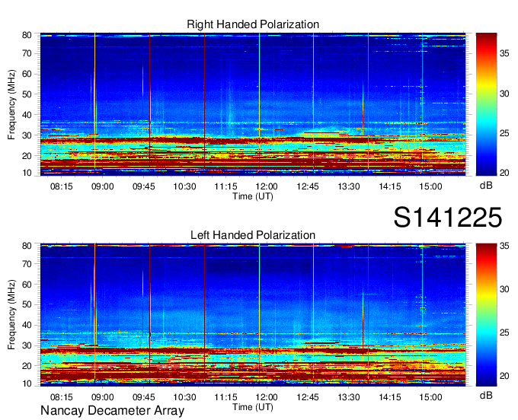Image resolution: width=518 pixels, height=420 pixels.
Task: Click 10:30 tick on left-handed plot
Action: pos(184,397)
